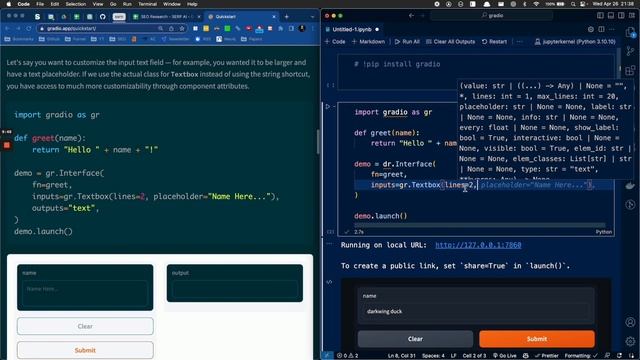
Task: Open the Manage gear icon in VS Code
Action: click(x=630, y=341)
